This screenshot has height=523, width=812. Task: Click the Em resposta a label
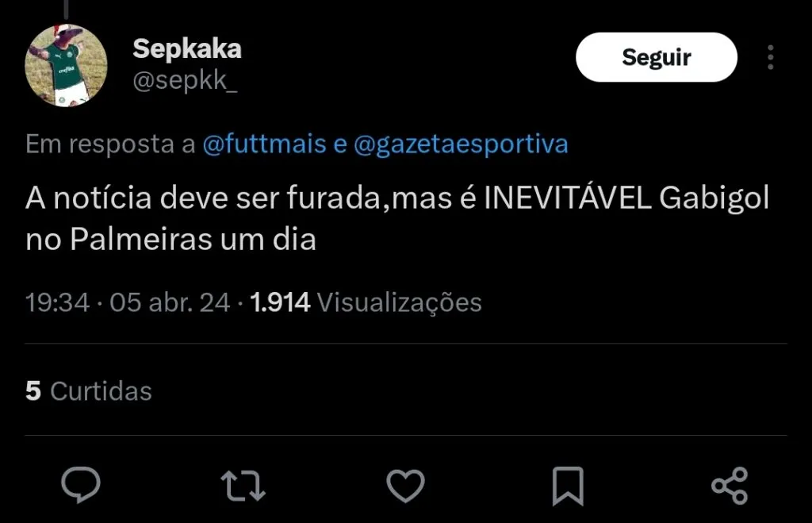(x=110, y=144)
